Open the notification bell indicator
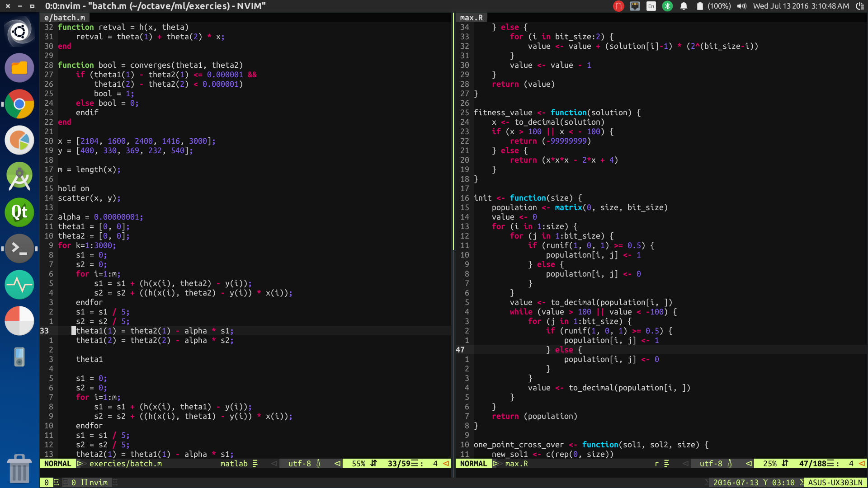The width and height of the screenshot is (868, 488). [x=684, y=6]
